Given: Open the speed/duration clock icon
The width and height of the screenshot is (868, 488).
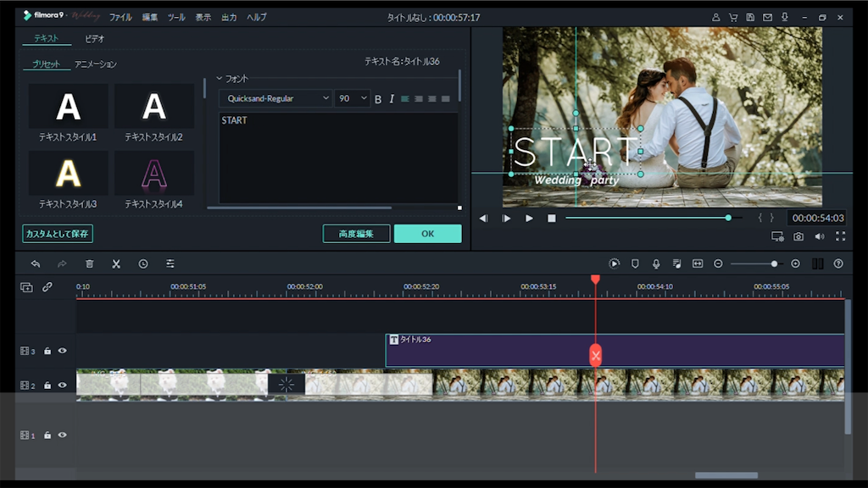Looking at the screenshot, I should pyautogui.click(x=143, y=264).
